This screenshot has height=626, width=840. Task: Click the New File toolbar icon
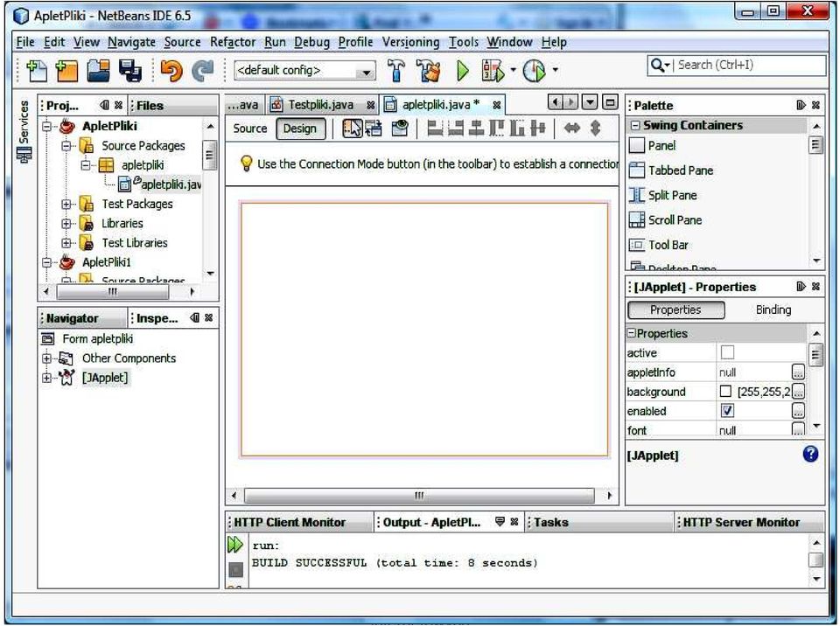coord(37,71)
